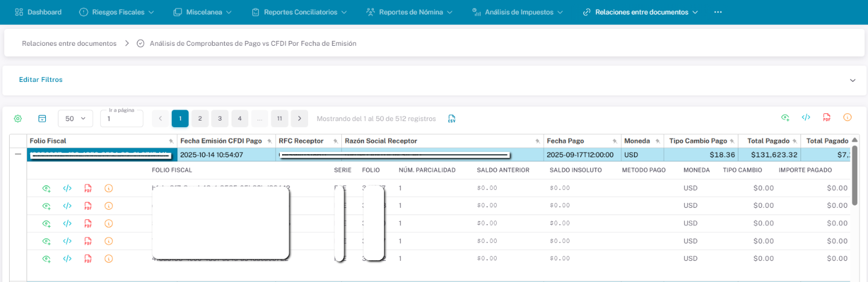868x282 pixels.
Task: Click green eye icon in top-right toolbar
Action: click(785, 117)
